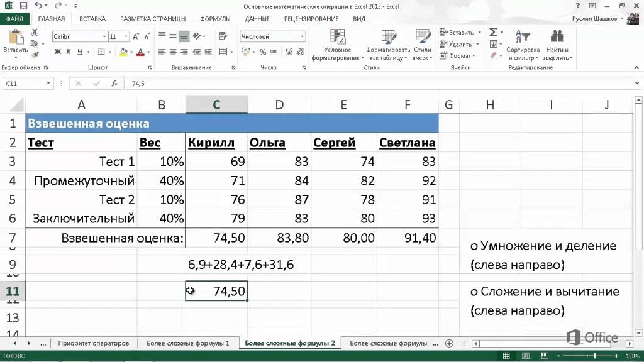This screenshot has width=644, height=362.
Task: Decrease font size with the smaller A icon
Action: pos(147,36)
